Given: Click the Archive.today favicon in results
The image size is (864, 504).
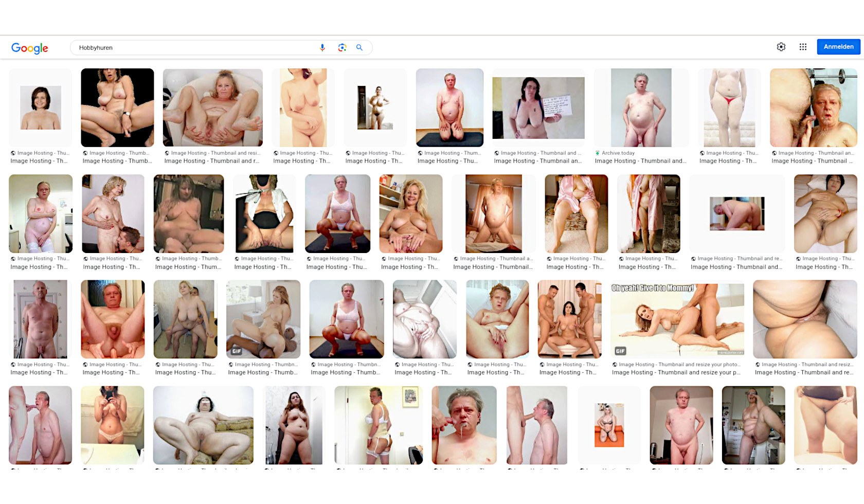Looking at the screenshot, I should pyautogui.click(x=598, y=153).
